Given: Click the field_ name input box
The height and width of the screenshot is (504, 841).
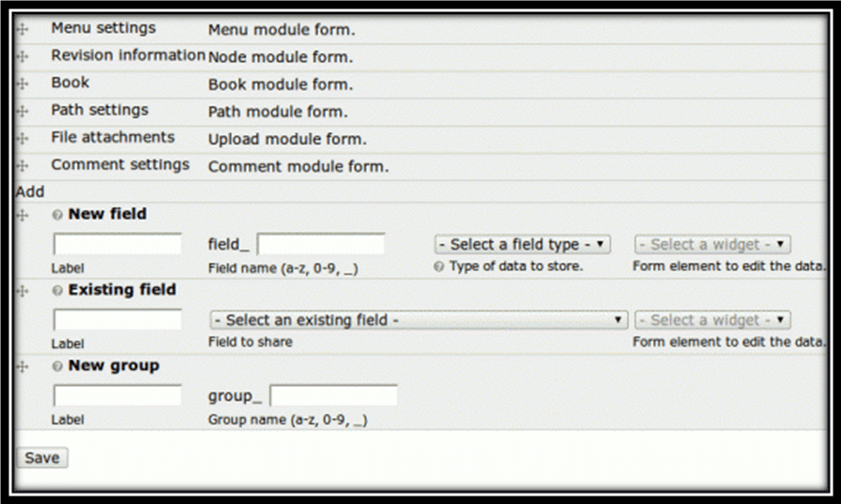Looking at the screenshot, I should click(321, 245).
